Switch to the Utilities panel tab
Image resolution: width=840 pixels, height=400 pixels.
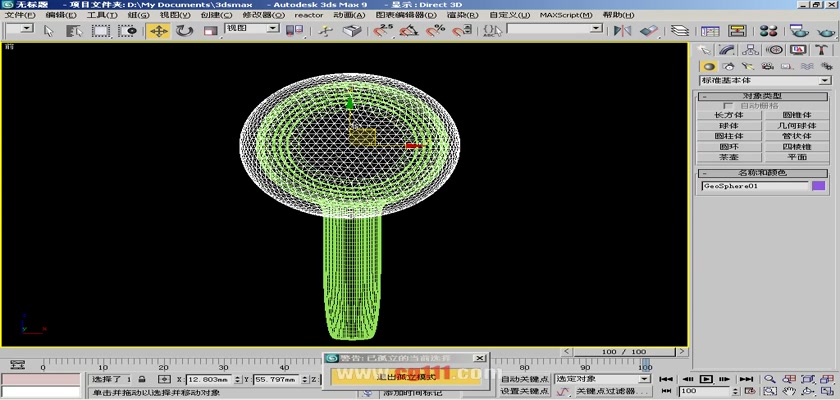(x=821, y=50)
